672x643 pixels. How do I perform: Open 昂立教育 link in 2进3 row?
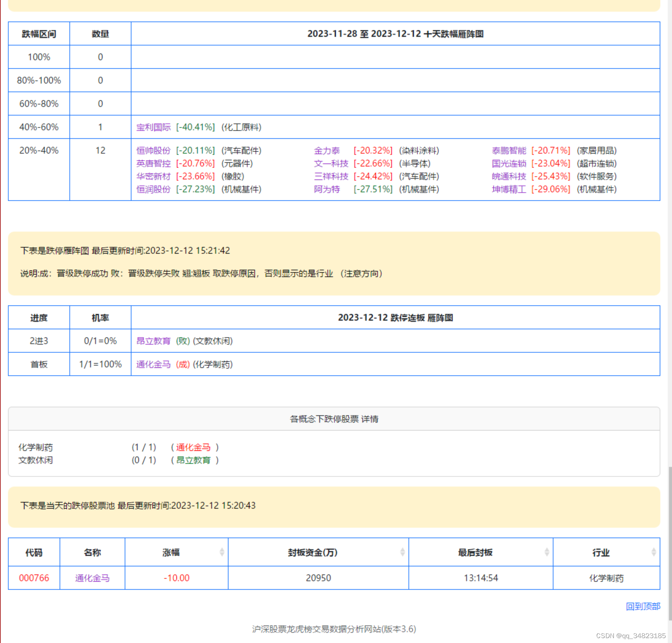[153, 341]
